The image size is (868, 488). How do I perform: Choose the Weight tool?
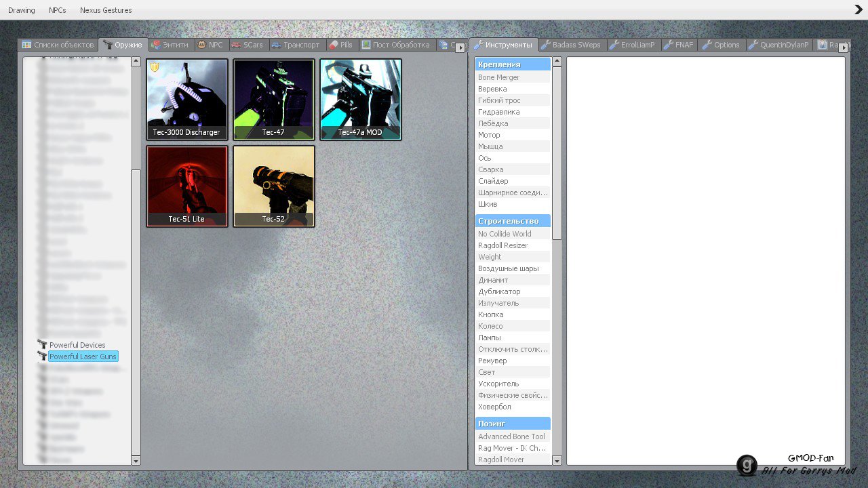pos(513,257)
